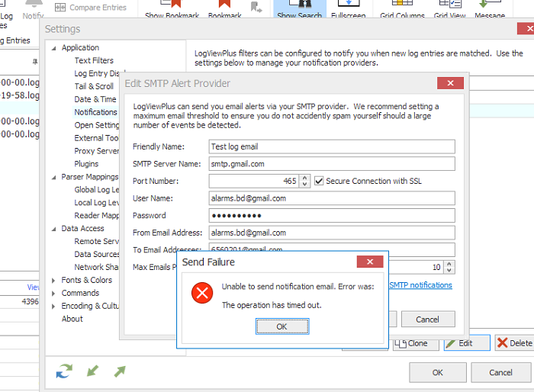
Task: Click Message toolbar button
Action: pos(490,10)
